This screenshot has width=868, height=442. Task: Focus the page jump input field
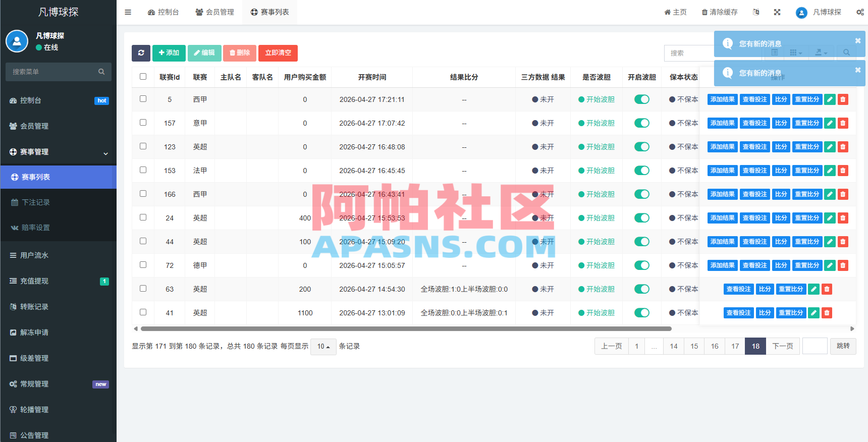[815, 346]
